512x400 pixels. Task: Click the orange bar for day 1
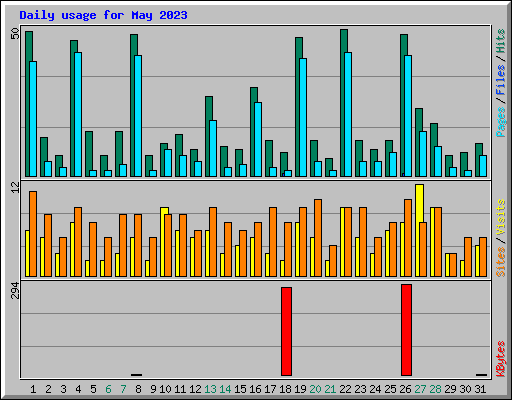pos(33,234)
